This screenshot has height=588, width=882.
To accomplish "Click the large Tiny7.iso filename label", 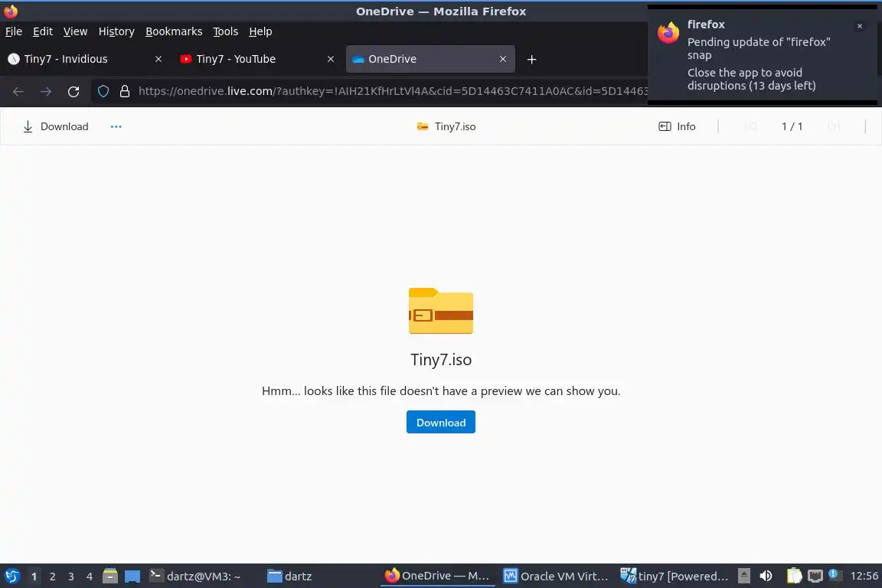I will coord(441,360).
